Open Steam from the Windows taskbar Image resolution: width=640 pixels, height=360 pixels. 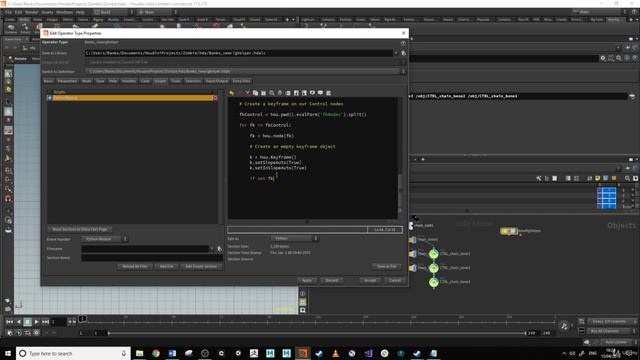pyautogui.click(x=319, y=353)
